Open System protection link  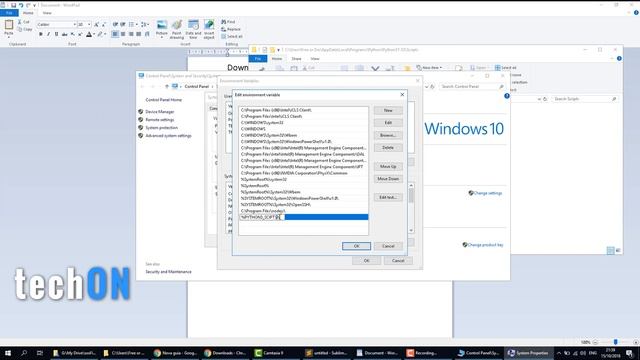(x=162, y=128)
